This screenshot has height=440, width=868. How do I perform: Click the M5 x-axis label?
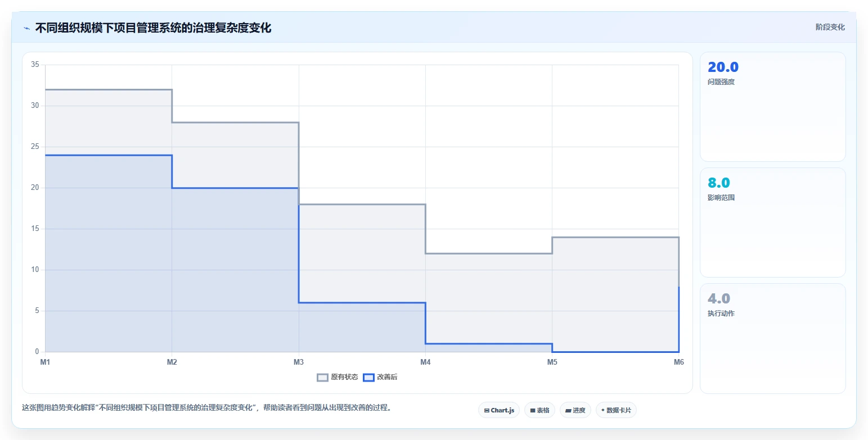tap(552, 362)
